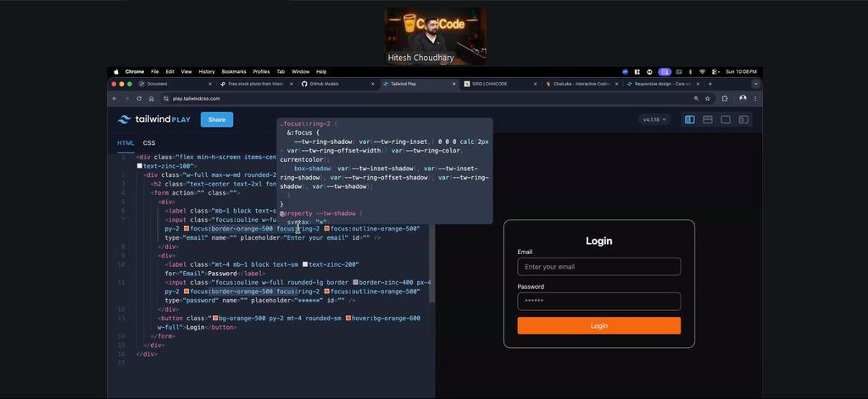The height and width of the screenshot is (399, 868).
Task: Open site information icon in address bar
Action: pos(165,98)
